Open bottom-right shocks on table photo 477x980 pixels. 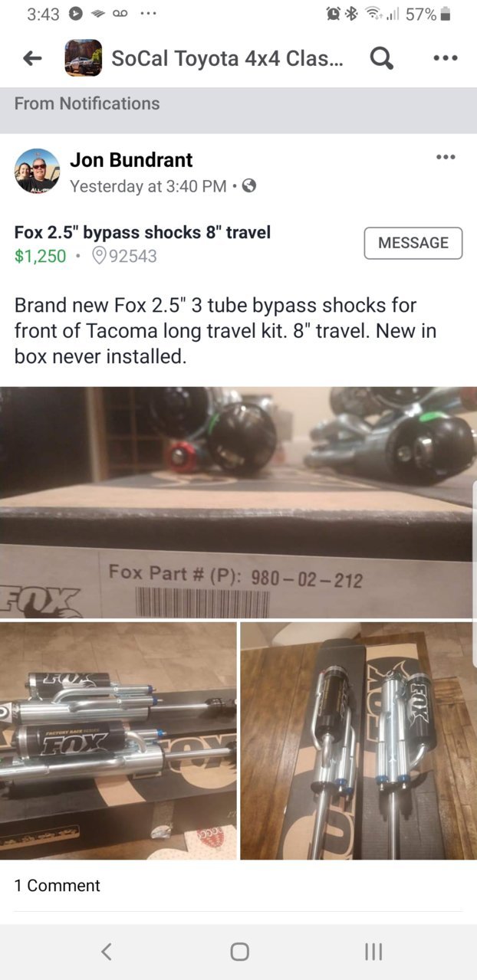pos(357,740)
